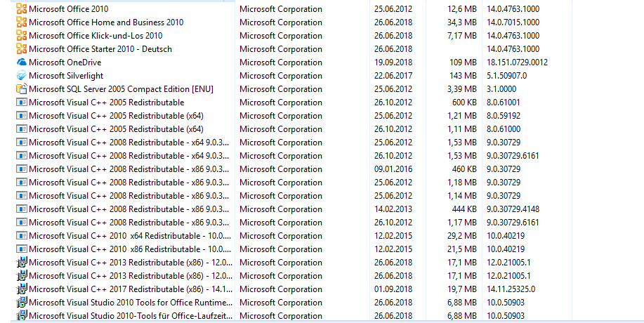Viewport: 644px width, 323px height.
Task: Click icon of Visual Studio 2010 Tools for Office Runtime
Action: [21, 303]
